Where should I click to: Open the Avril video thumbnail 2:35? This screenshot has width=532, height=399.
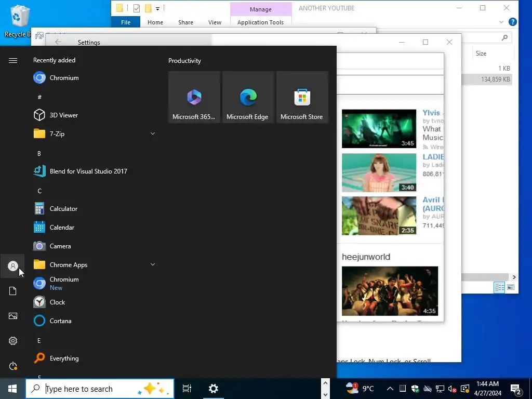(x=379, y=216)
